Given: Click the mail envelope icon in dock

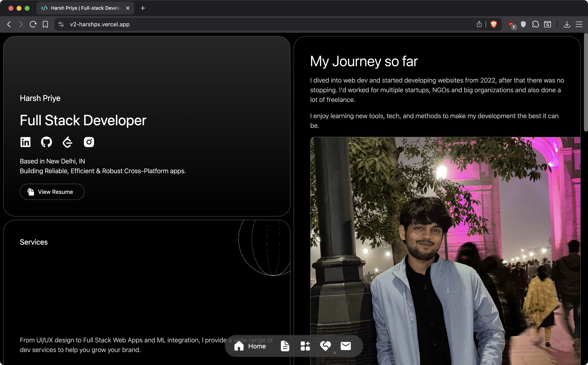Looking at the screenshot, I should click(346, 346).
